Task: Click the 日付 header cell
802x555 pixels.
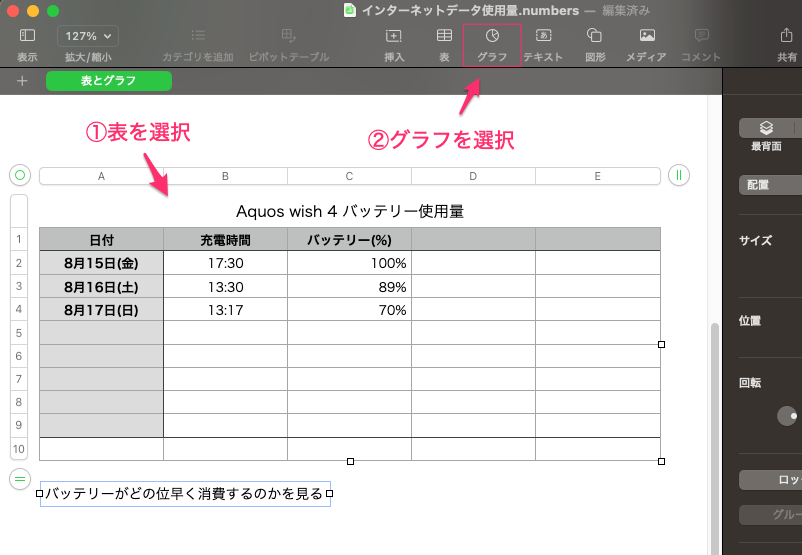Action: point(101,239)
